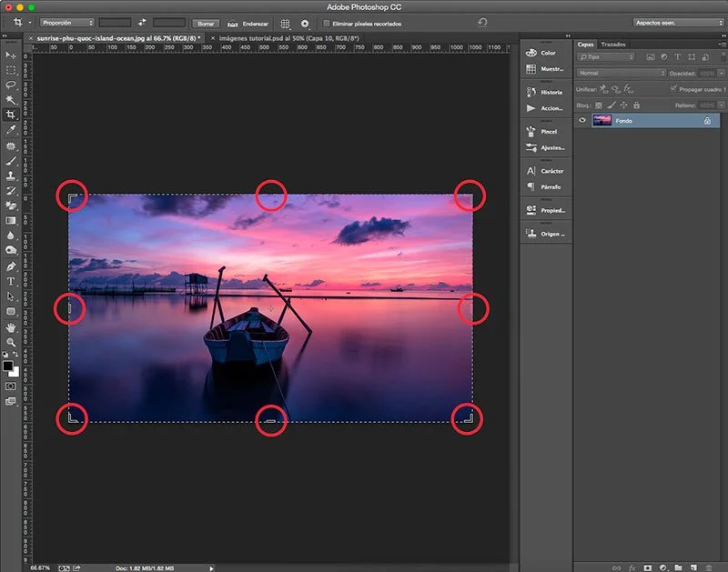Open the Historia panel

546,92
